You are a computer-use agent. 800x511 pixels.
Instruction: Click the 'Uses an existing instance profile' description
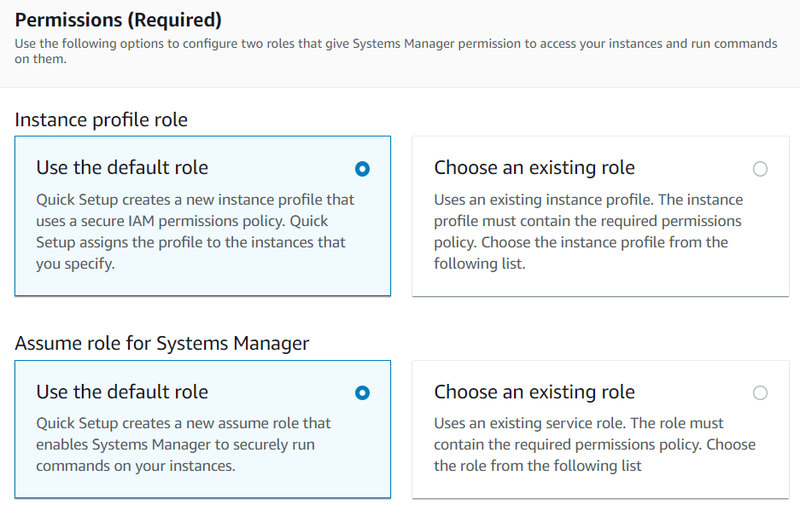click(x=588, y=232)
